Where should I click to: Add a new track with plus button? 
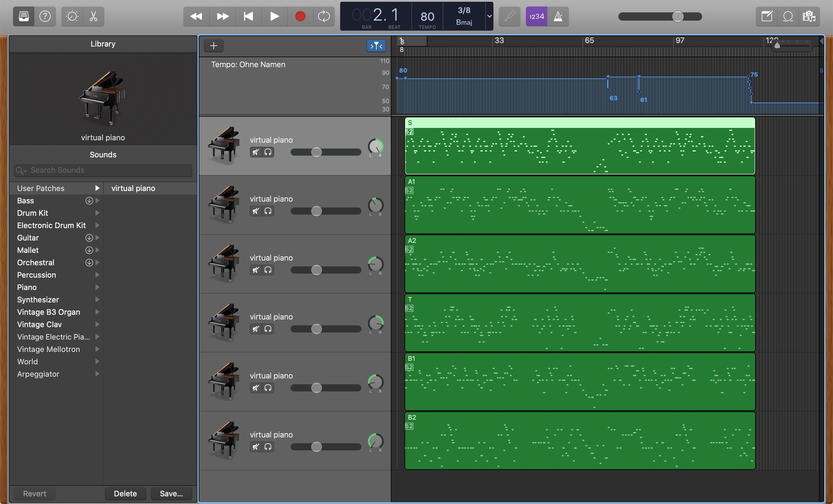coord(213,46)
